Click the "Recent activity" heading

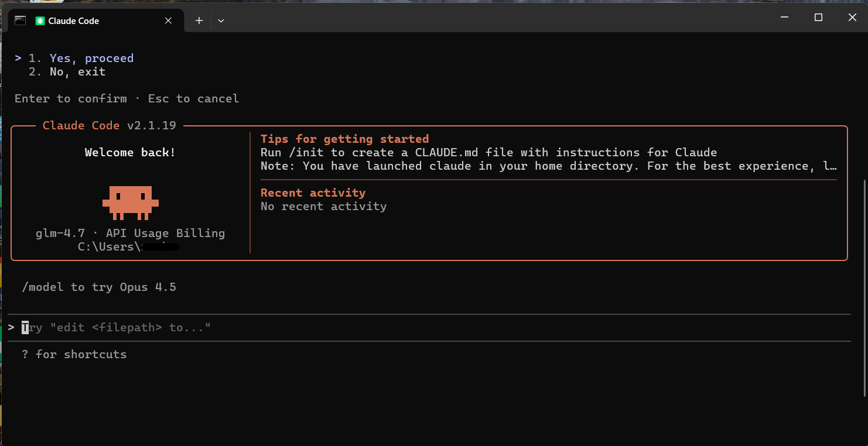click(313, 193)
